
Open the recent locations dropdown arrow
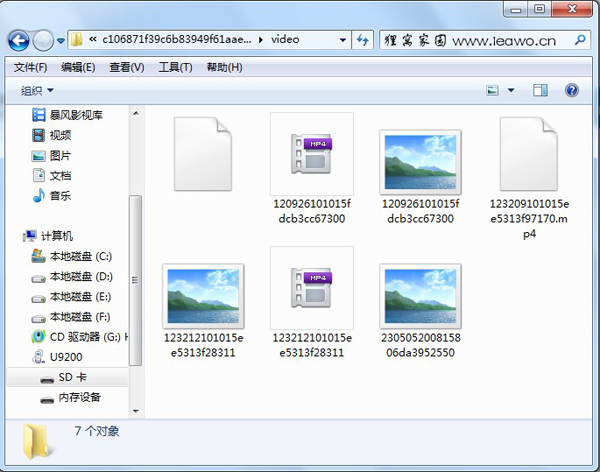(x=60, y=40)
